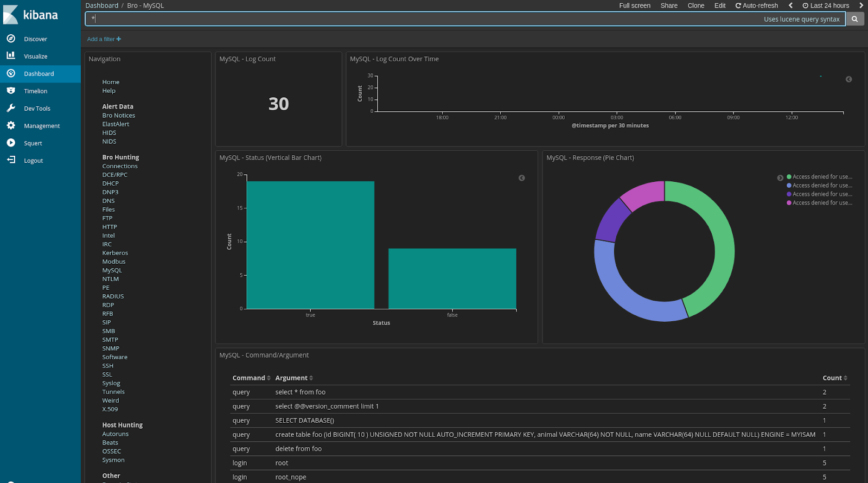Viewport: 868px width, 483px height.
Task: Collapse legend on Log Count Over Time
Action: coord(848,79)
